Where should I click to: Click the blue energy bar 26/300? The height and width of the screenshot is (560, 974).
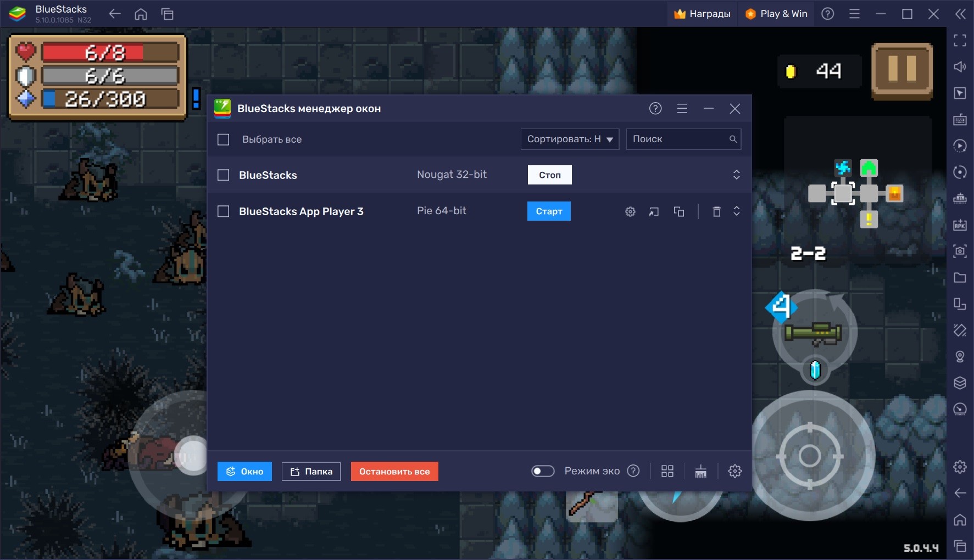point(110,99)
